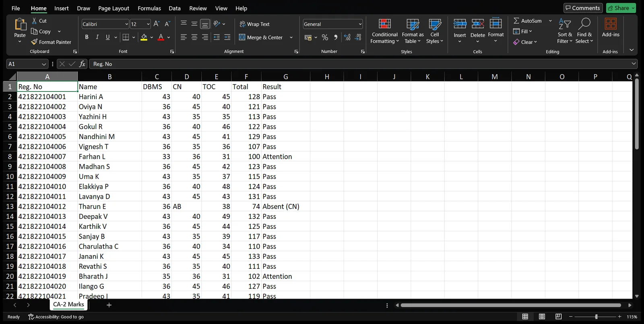Screen dimensions: 644x324
Task: Apply the yellow fill color swatch
Action: pyautogui.click(x=144, y=37)
